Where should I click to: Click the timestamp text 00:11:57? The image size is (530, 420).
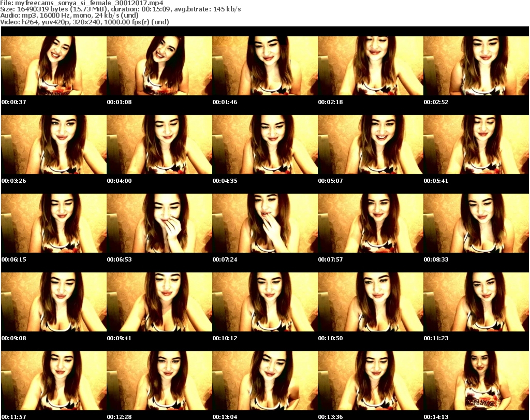coord(14,417)
